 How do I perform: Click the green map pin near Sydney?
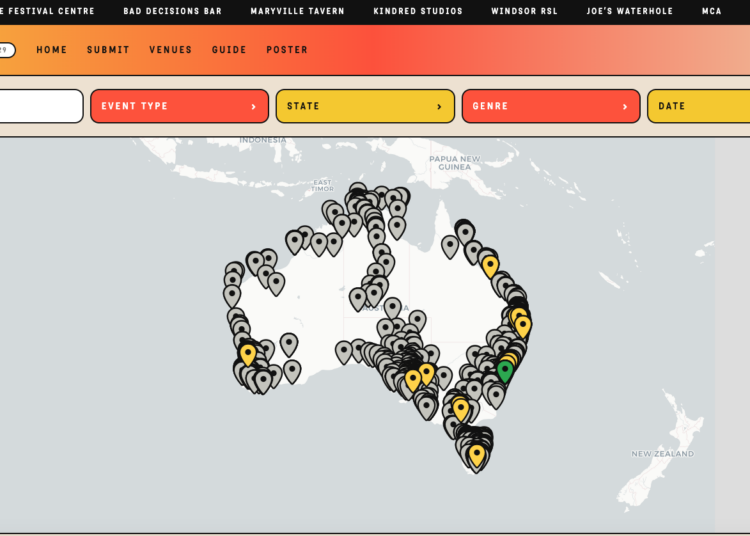pos(505,371)
